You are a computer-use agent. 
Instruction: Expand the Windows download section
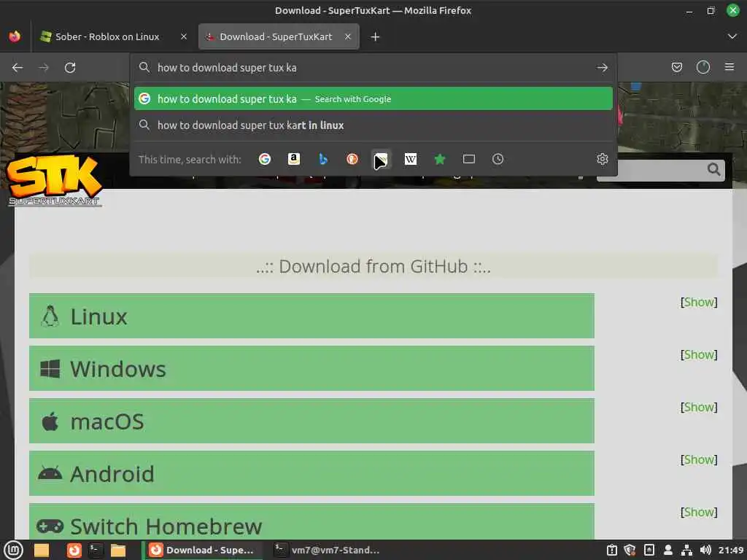pyautogui.click(x=311, y=368)
